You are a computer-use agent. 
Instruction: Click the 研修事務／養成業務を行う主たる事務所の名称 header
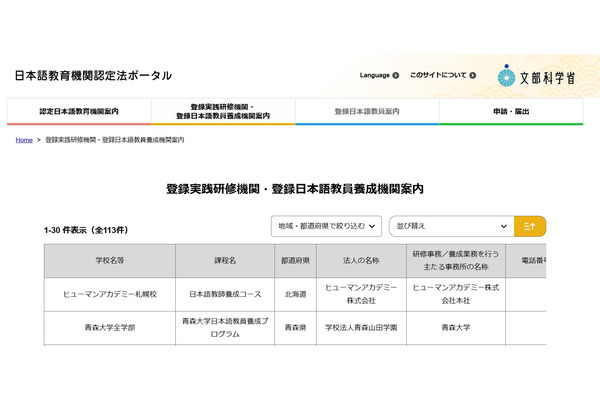(x=456, y=261)
